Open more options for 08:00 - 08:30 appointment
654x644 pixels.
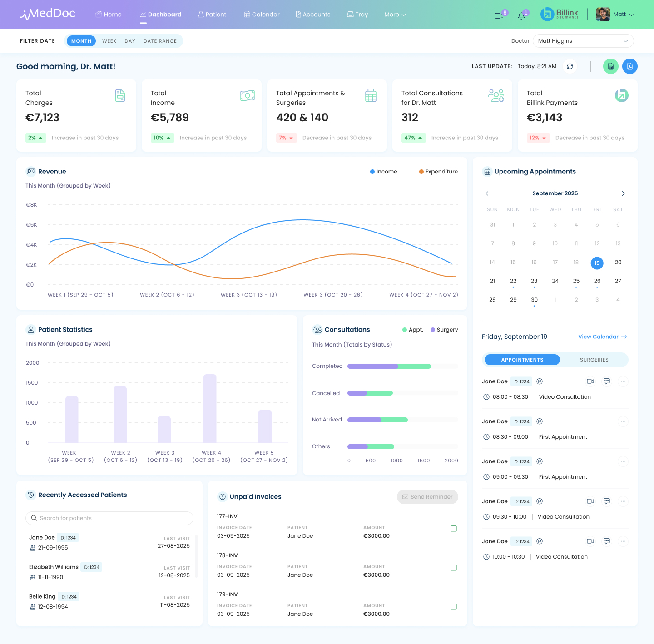(x=623, y=381)
